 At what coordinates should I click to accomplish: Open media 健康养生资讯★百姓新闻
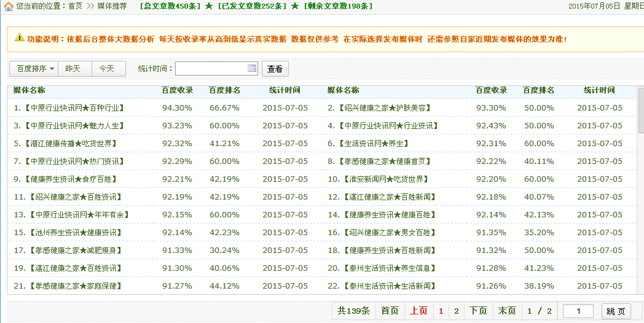click(x=390, y=251)
